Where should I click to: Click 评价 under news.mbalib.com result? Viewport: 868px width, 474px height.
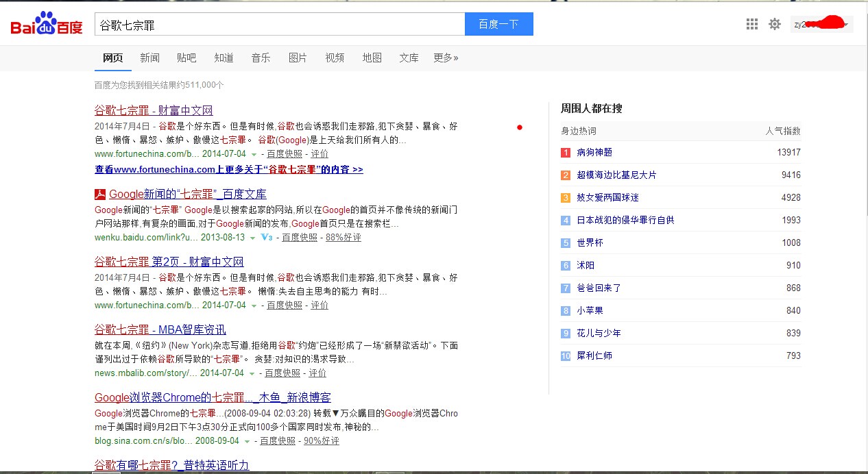(x=317, y=373)
